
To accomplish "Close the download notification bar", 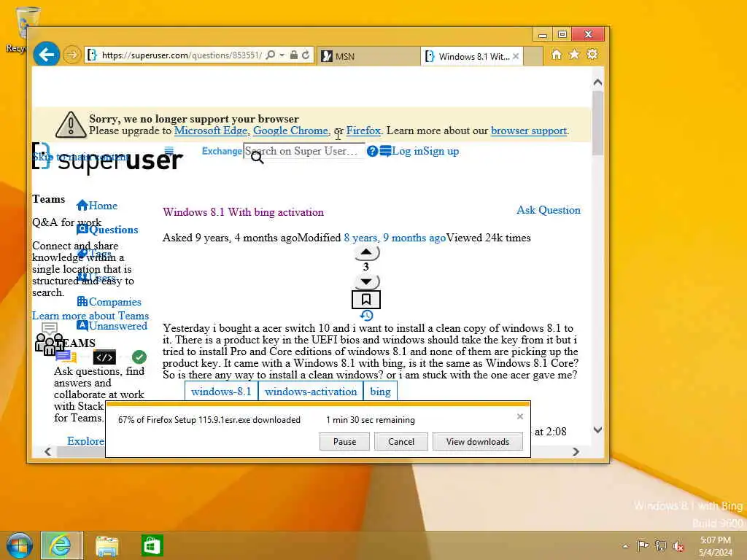I will [x=519, y=416].
